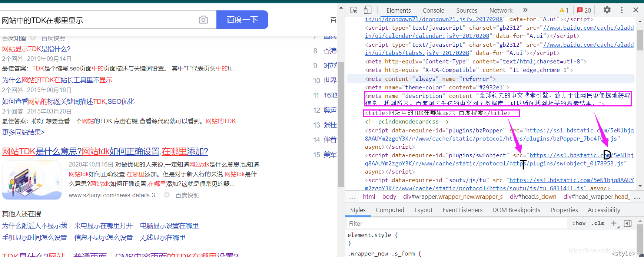The height and width of the screenshot is (257, 644).
Task: Toggle the :hov element state button
Action: tap(579, 223)
